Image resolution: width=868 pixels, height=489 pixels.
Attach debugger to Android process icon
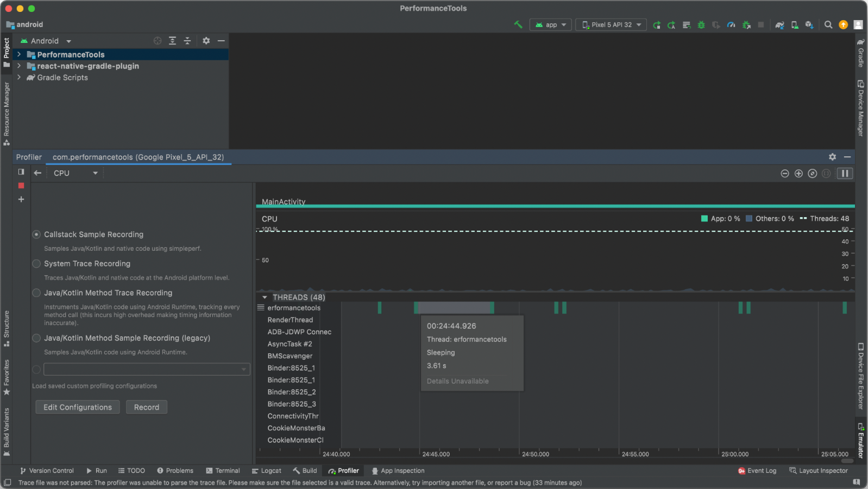746,25
